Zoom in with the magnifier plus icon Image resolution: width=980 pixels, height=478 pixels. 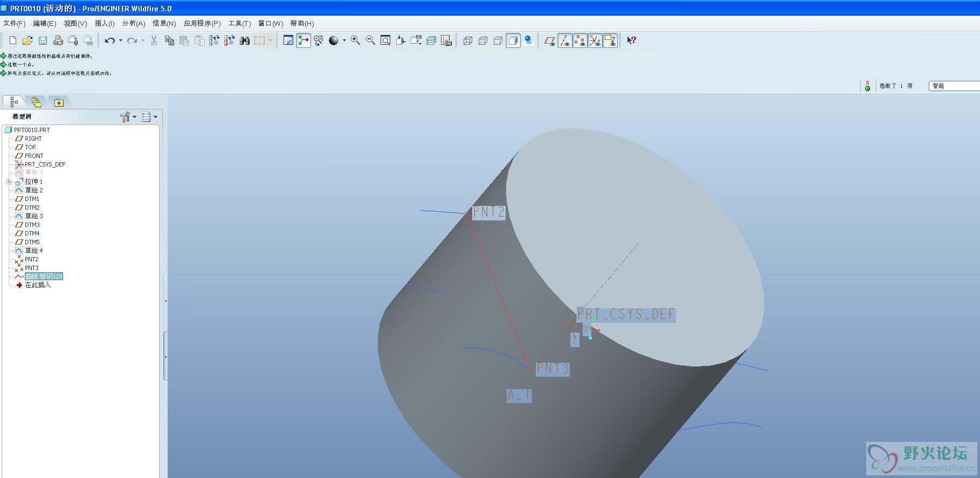(x=355, y=40)
